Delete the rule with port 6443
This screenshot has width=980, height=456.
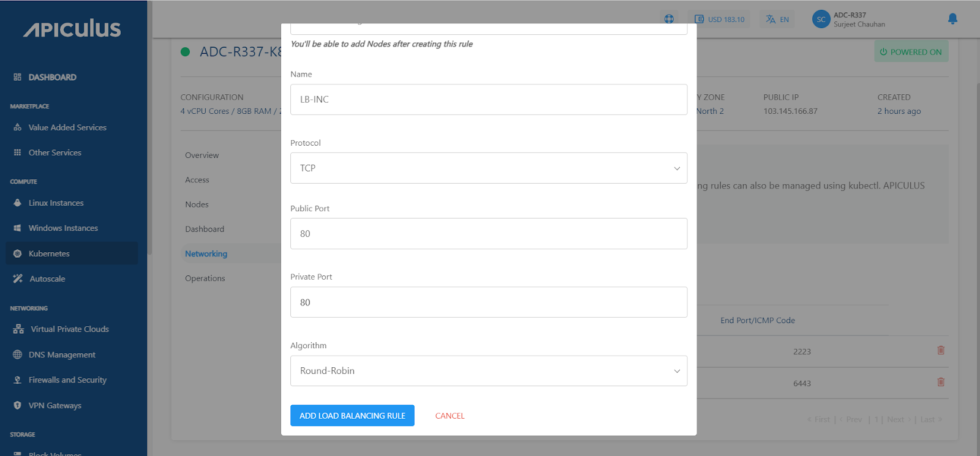point(941,383)
